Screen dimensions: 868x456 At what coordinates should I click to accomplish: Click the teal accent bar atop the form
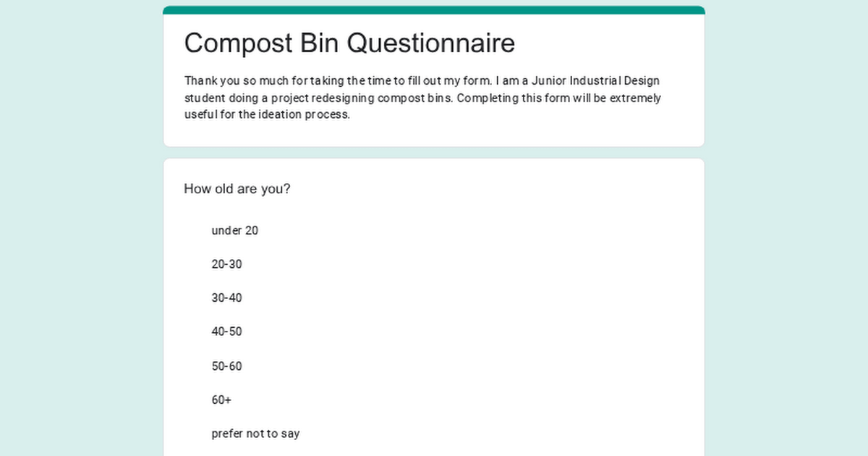coord(434,10)
